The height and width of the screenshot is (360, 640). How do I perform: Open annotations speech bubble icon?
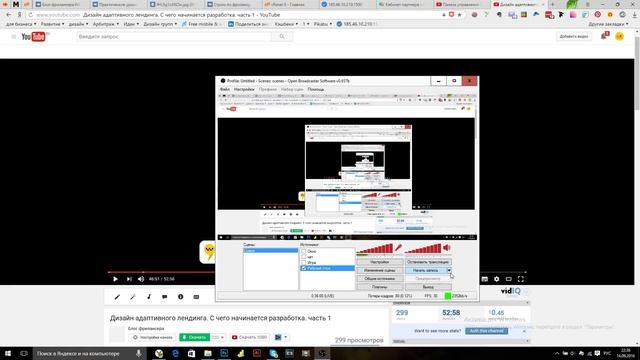(x=164, y=297)
